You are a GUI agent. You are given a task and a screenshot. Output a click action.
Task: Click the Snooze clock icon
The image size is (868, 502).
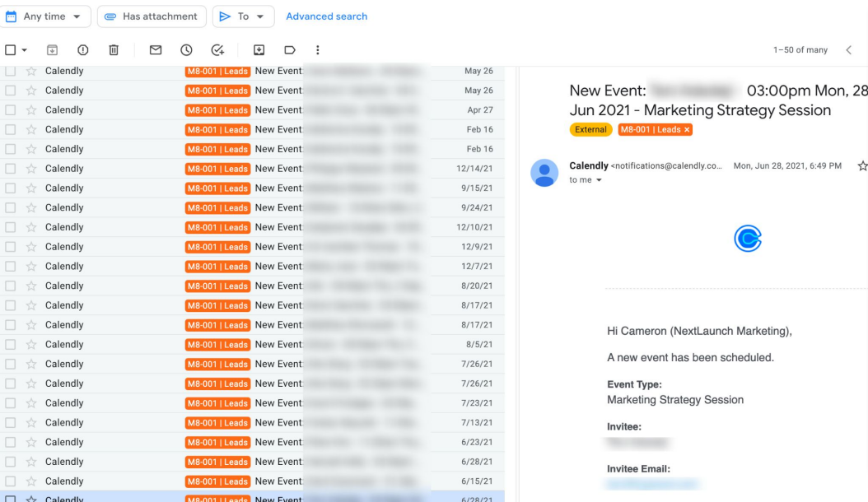186,50
